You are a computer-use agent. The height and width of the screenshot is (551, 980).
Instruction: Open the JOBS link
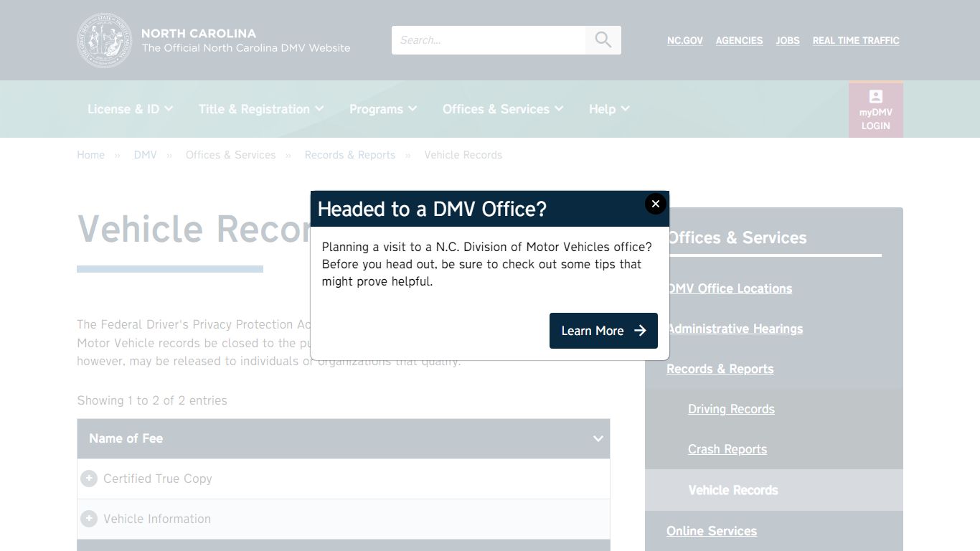pyautogui.click(x=788, y=41)
